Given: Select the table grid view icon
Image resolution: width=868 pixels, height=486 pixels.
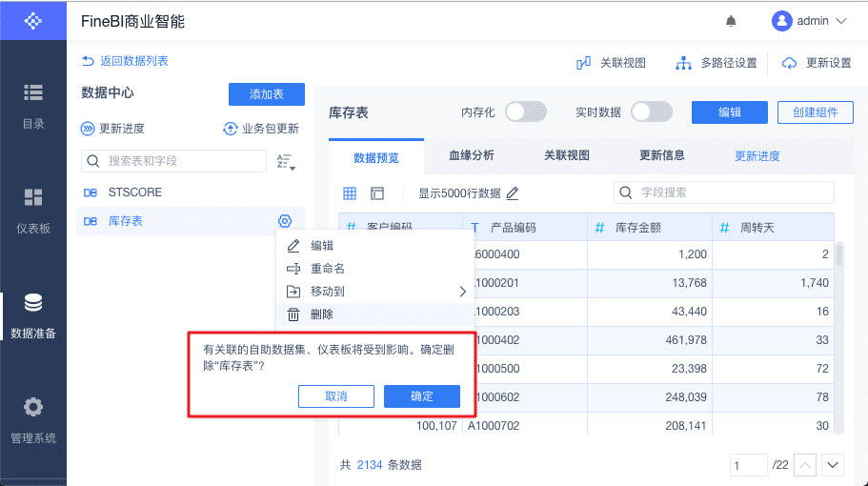Looking at the screenshot, I should pyautogui.click(x=350, y=193).
